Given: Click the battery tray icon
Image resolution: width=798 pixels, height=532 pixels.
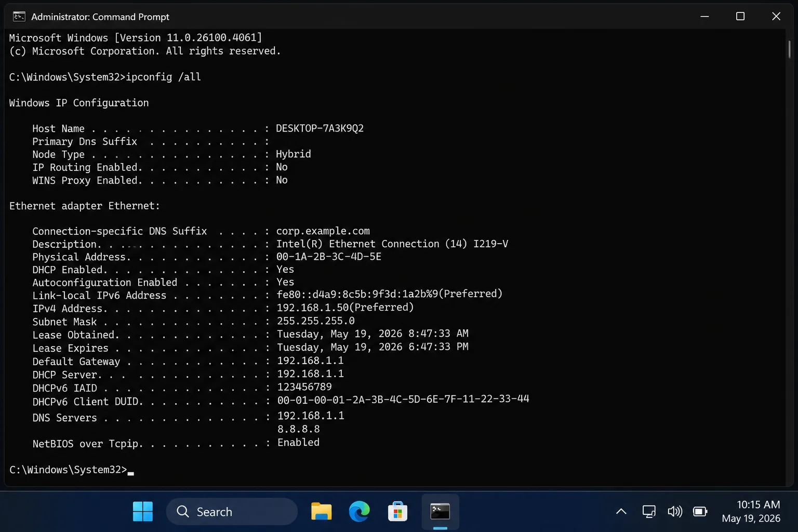Looking at the screenshot, I should tap(700, 512).
